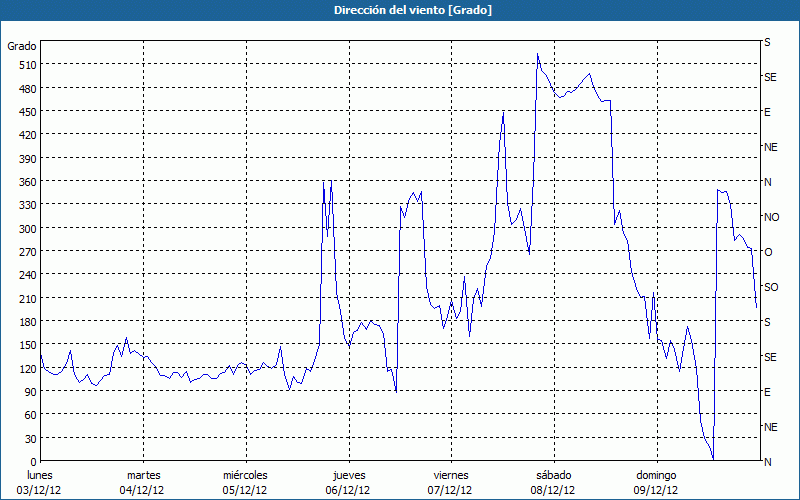Select the viernes 07/12/12 date label
Screen dimensions: 800x500
point(450,482)
